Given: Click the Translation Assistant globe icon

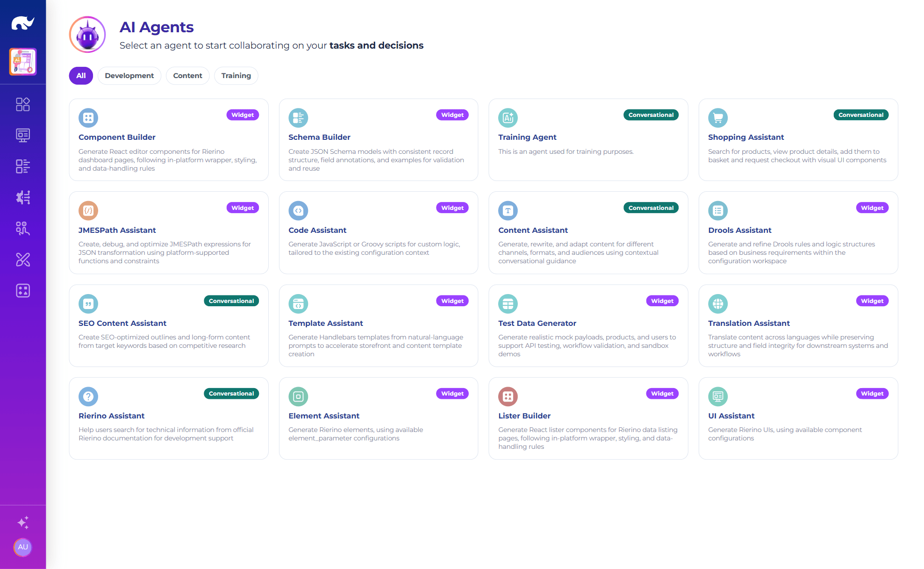Looking at the screenshot, I should coord(718,304).
